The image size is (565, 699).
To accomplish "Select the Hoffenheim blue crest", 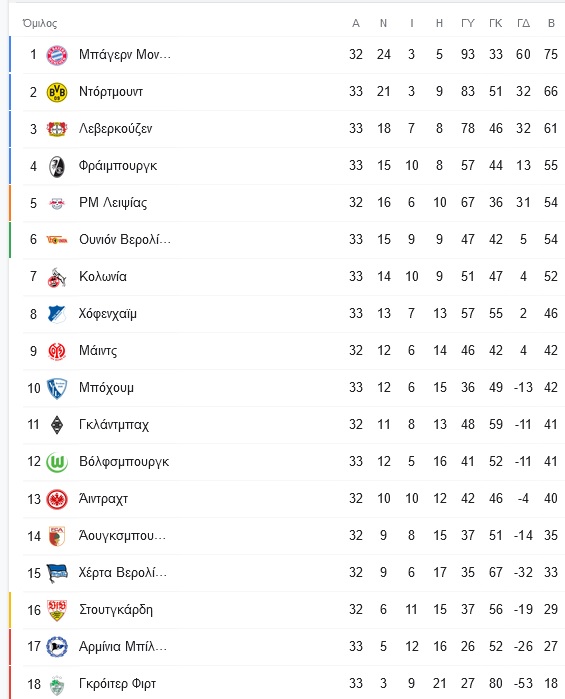I will (x=57, y=314).
